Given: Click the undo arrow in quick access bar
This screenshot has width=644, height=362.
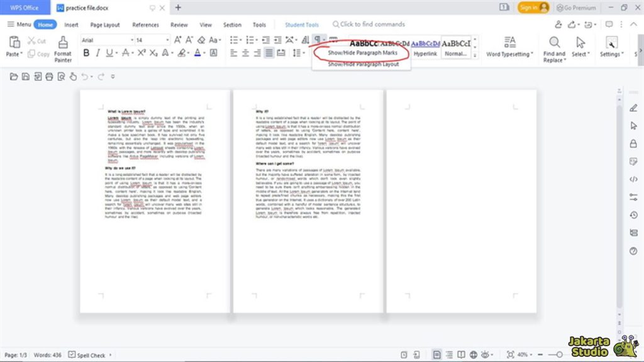Looking at the screenshot, I should pos(84,77).
